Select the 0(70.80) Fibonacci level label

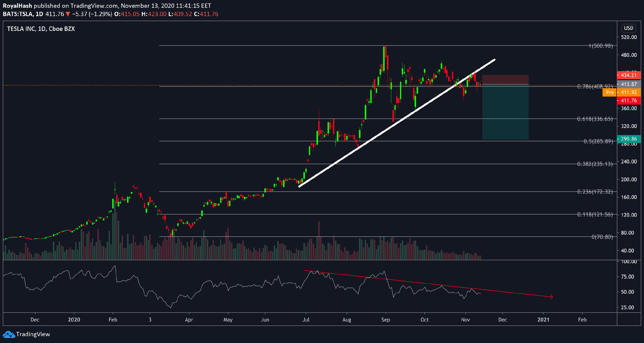click(602, 237)
